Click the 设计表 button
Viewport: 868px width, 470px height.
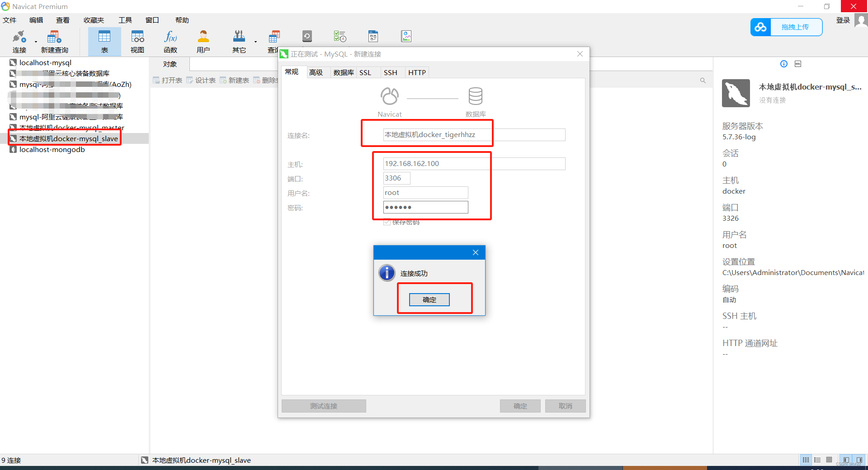(x=201, y=80)
